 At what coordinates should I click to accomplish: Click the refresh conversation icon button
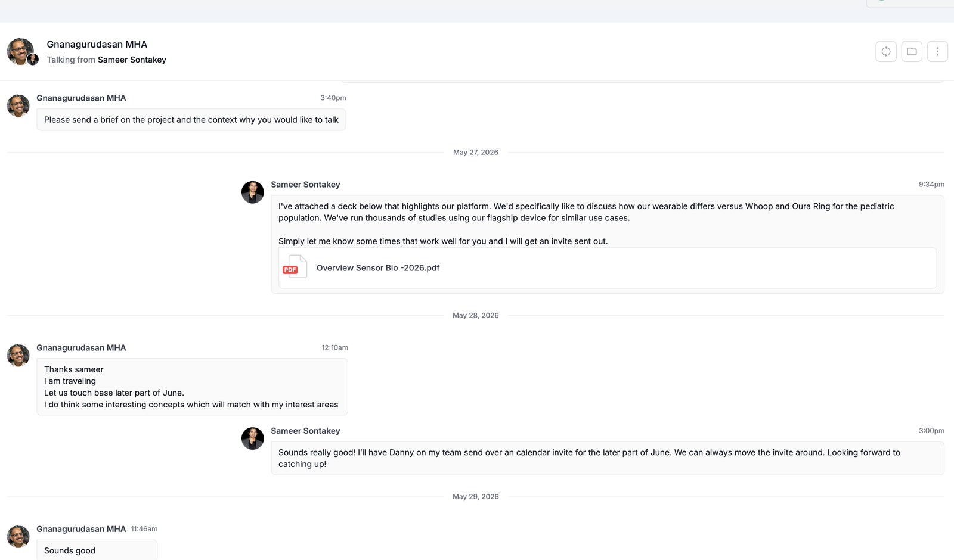pyautogui.click(x=886, y=51)
